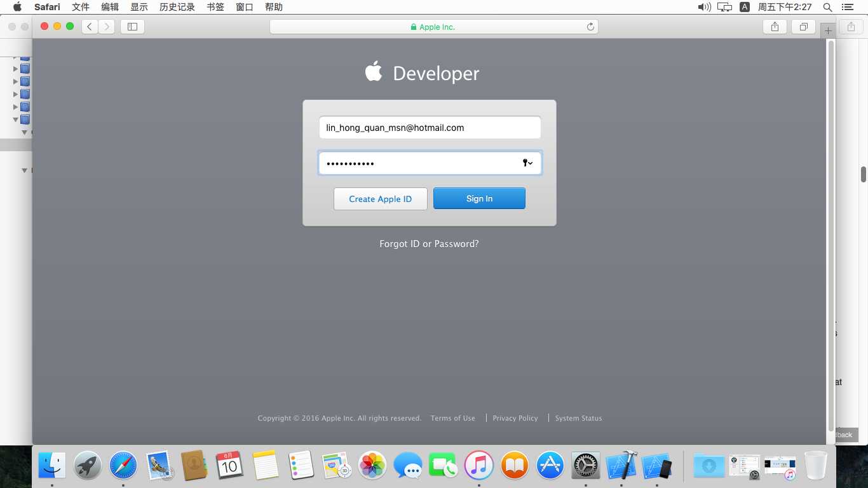Screen dimensions: 868x488
Task: Reload the page from the address bar
Action: [x=590, y=27]
